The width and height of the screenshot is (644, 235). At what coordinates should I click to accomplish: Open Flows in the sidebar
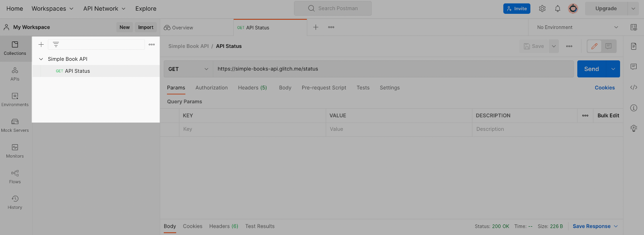click(15, 177)
